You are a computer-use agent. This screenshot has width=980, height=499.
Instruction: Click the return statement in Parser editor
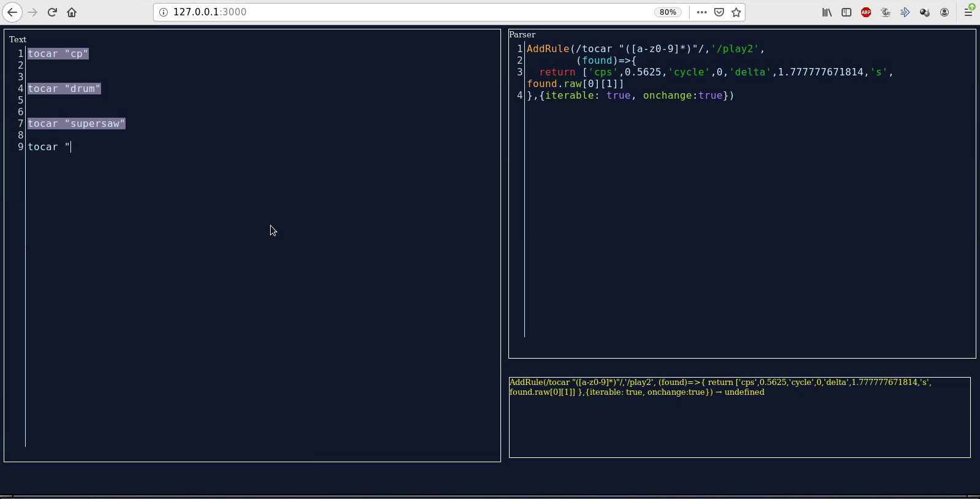[715, 72]
